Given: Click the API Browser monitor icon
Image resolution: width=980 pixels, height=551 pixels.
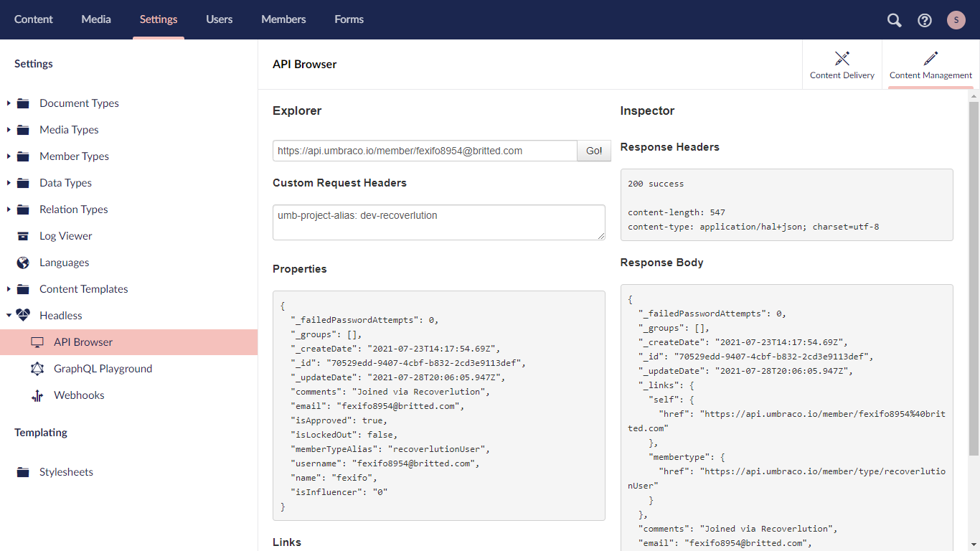Looking at the screenshot, I should [x=37, y=342].
